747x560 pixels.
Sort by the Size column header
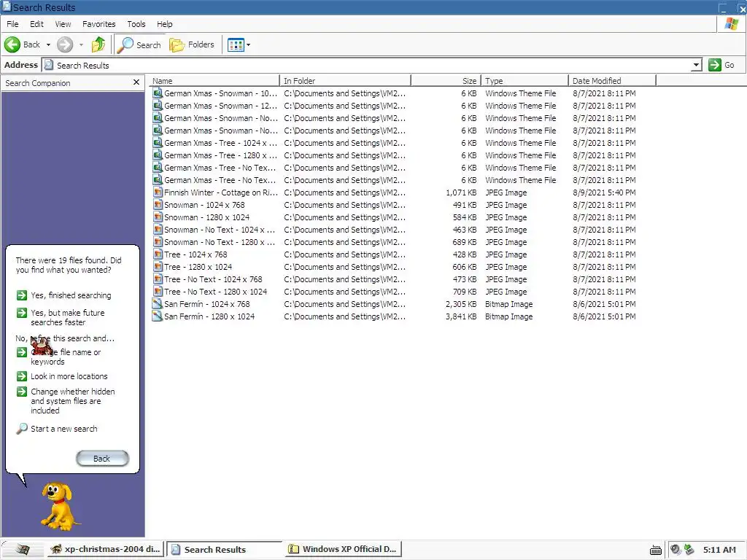pyautogui.click(x=446, y=80)
